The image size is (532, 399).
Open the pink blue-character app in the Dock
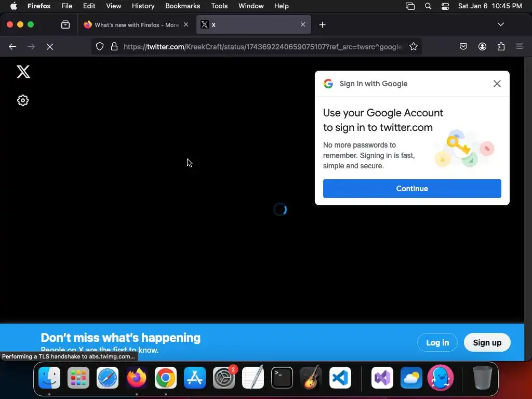(441, 378)
